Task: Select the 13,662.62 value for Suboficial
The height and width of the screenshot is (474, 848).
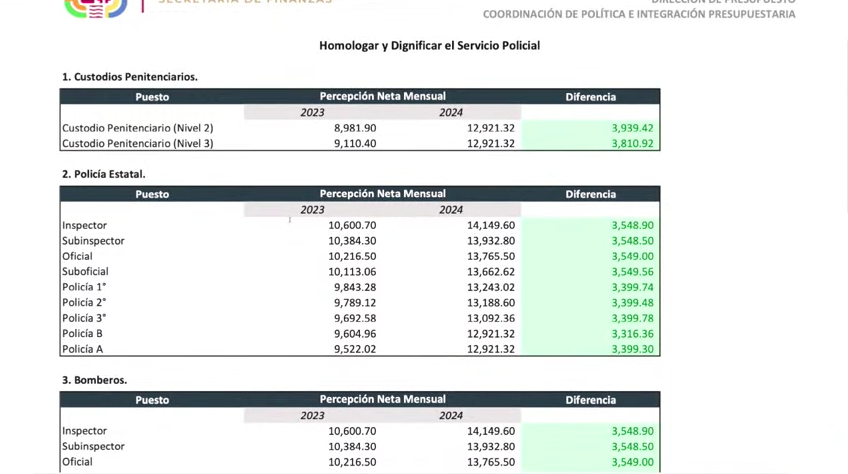Action: pos(490,272)
